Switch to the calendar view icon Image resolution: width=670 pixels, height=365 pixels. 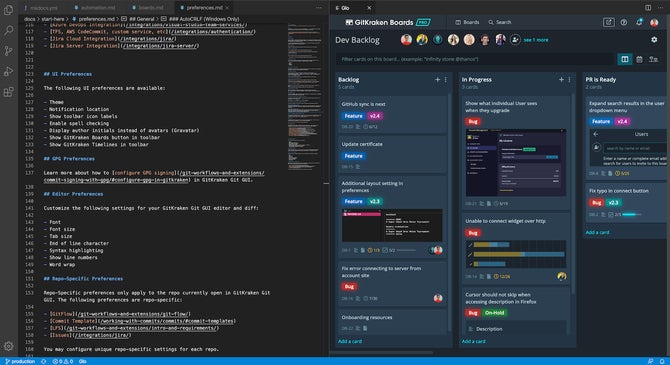[639, 59]
